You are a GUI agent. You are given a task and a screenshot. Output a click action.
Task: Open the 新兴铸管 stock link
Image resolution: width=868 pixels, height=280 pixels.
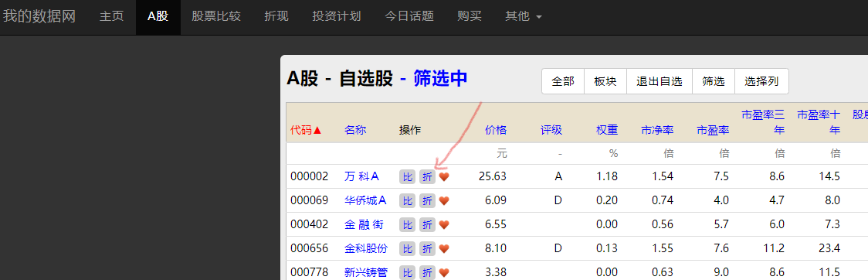[366, 272]
